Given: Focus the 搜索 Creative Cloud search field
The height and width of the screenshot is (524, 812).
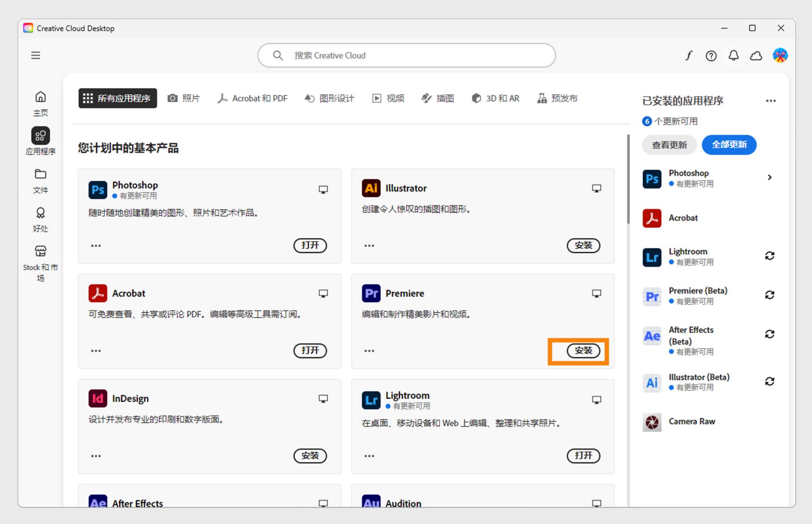Looking at the screenshot, I should pos(406,55).
